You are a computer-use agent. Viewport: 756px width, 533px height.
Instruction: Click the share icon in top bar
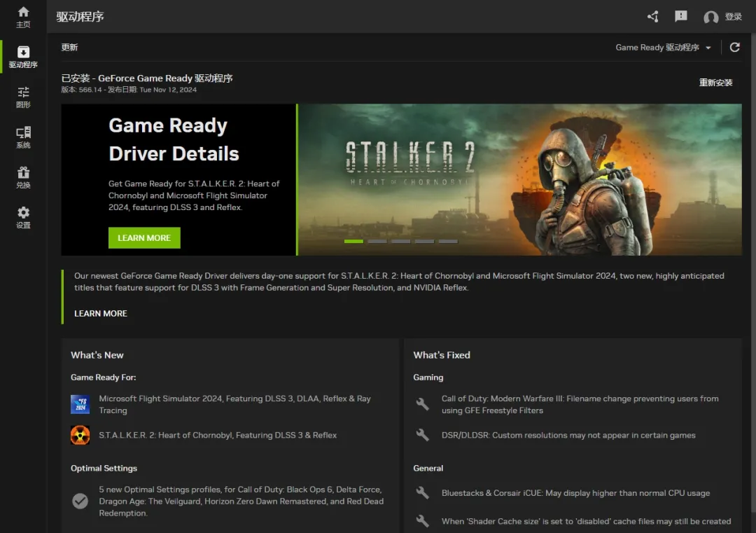point(652,17)
